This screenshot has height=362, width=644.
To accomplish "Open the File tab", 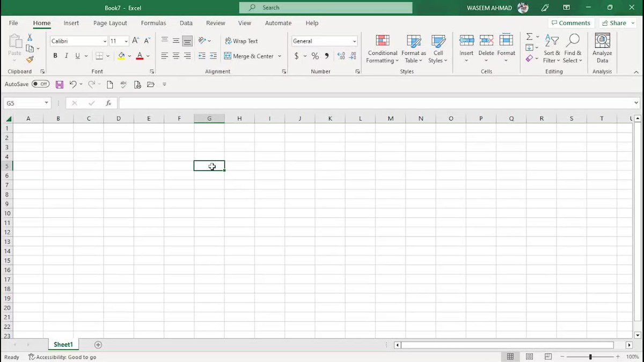I will [13, 23].
